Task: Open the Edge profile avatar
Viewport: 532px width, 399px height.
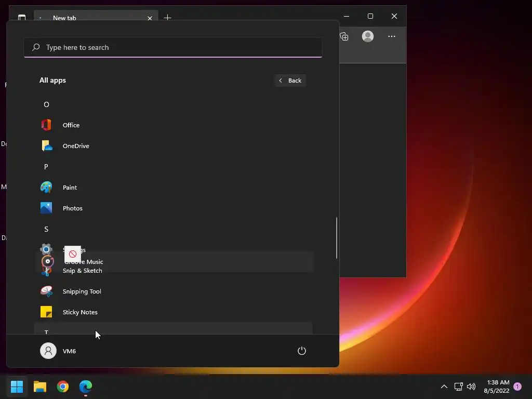Action: pyautogui.click(x=368, y=36)
